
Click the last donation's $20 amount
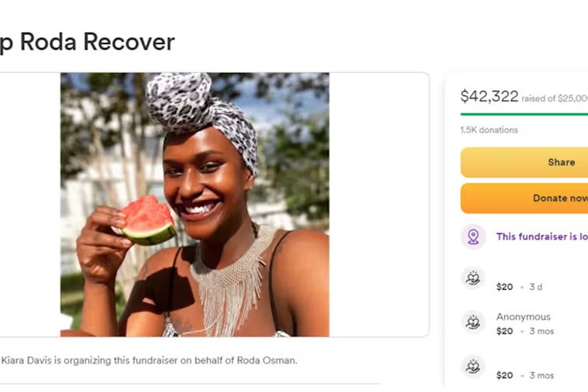504,375
